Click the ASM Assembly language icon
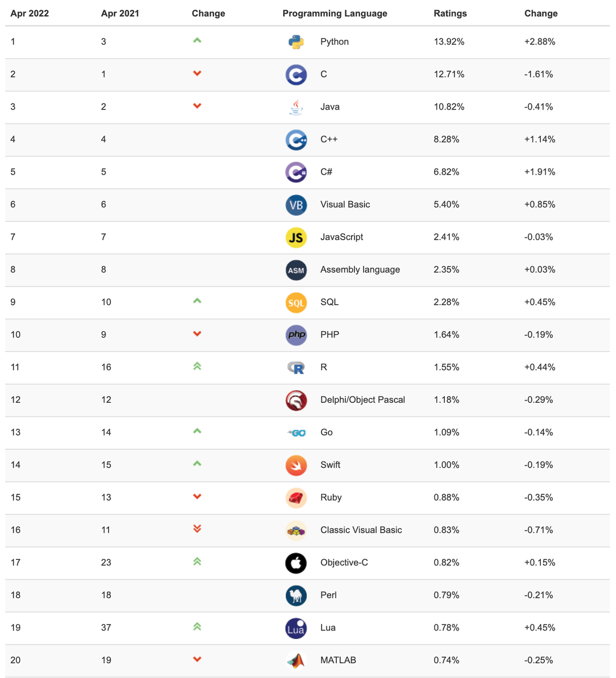This screenshot has height=678, width=616. pyautogui.click(x=296, y=270)
